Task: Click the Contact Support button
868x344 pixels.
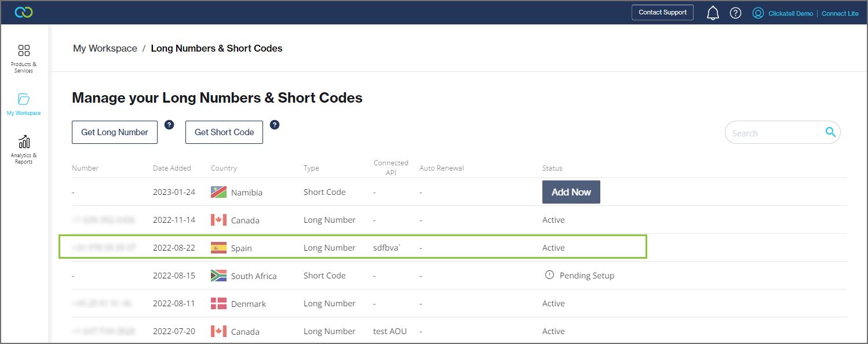Action: pyautogui.click(x=662, y=12)
